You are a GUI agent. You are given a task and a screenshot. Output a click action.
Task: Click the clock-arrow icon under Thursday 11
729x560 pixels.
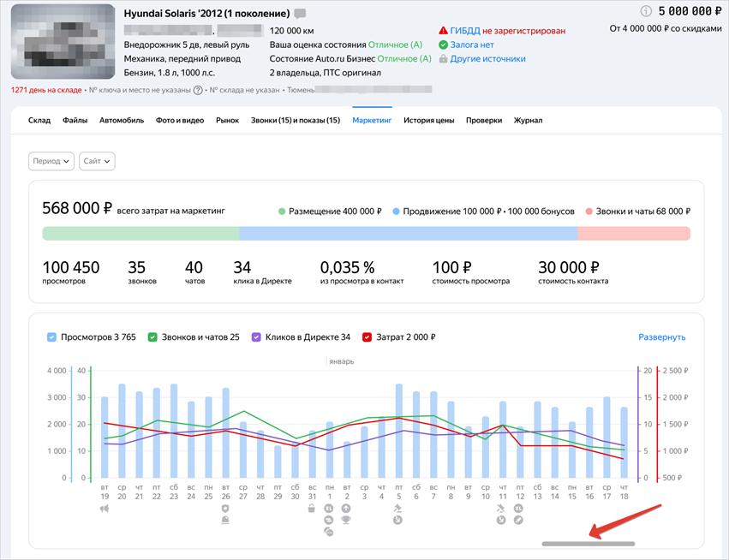501,520
